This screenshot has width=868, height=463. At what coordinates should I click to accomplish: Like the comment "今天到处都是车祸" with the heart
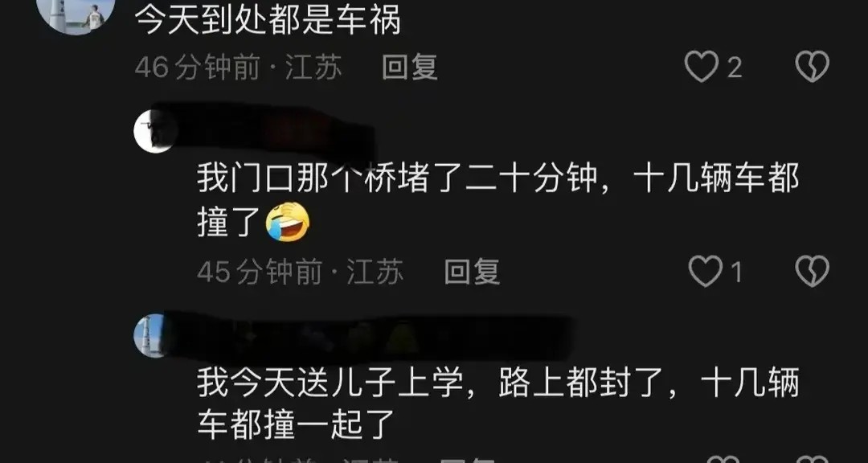click(702, 67)
